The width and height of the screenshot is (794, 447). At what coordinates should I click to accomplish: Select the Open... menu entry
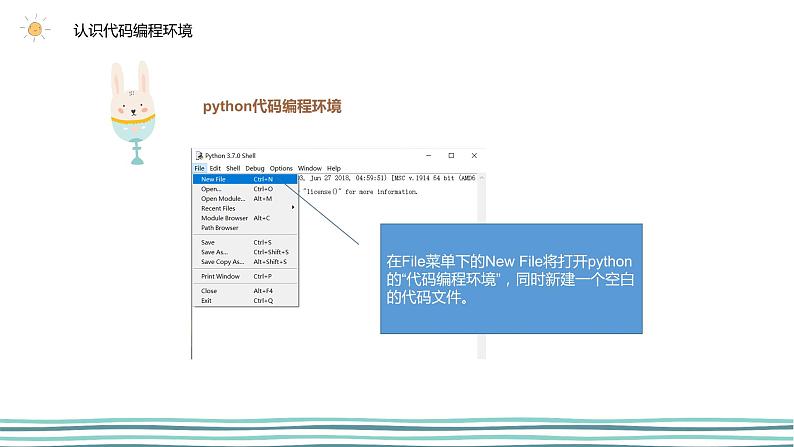pos(245,189)
